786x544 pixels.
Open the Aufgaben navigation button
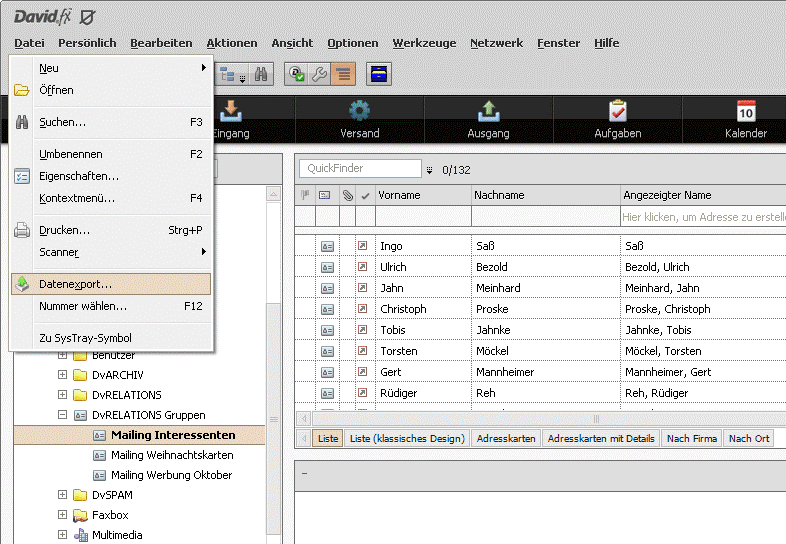click(x=618, y=119)
